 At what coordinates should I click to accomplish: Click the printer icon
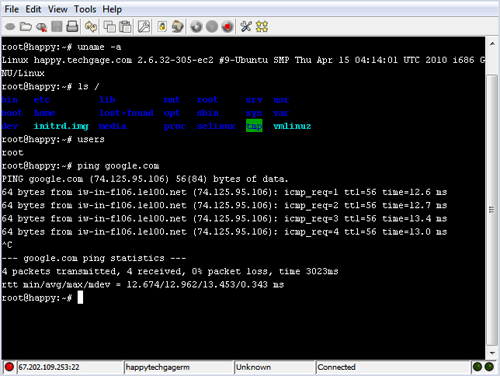pyautogui.click(x=72, y=26)
